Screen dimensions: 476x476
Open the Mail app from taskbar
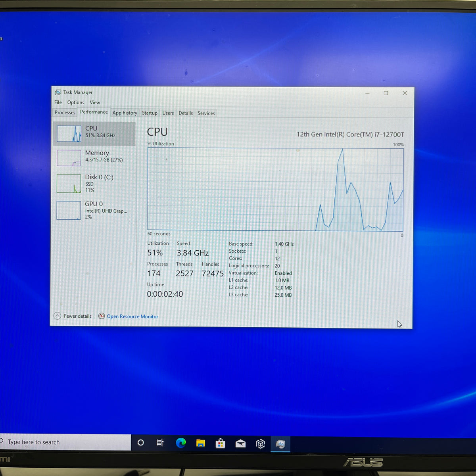tap(240, 443)
